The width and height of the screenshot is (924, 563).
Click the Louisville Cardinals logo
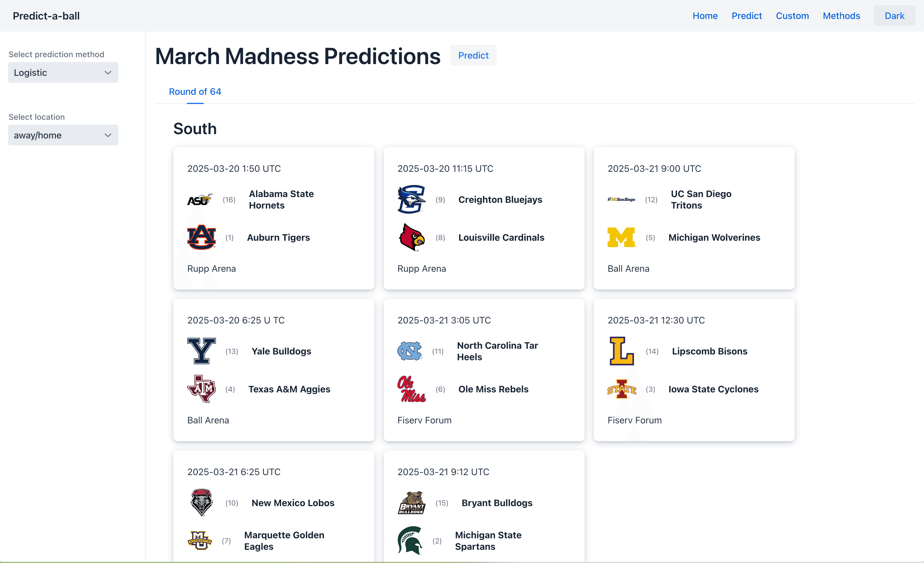[411, 238]
